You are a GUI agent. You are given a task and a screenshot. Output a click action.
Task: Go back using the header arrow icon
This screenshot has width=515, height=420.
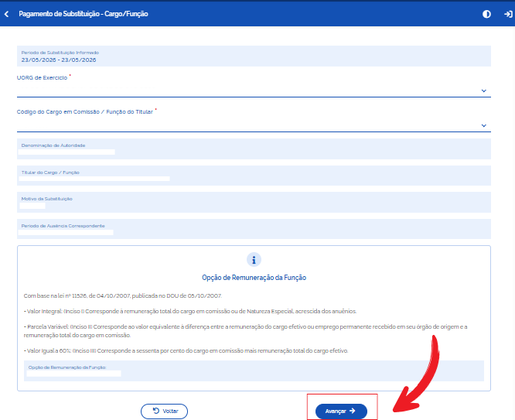6,14
